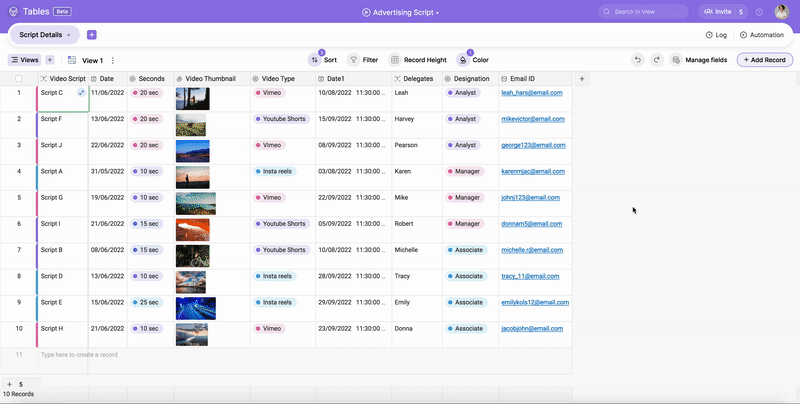Click the leah_hars@email.com link
800x404 pixels.
tap(531, 93)
